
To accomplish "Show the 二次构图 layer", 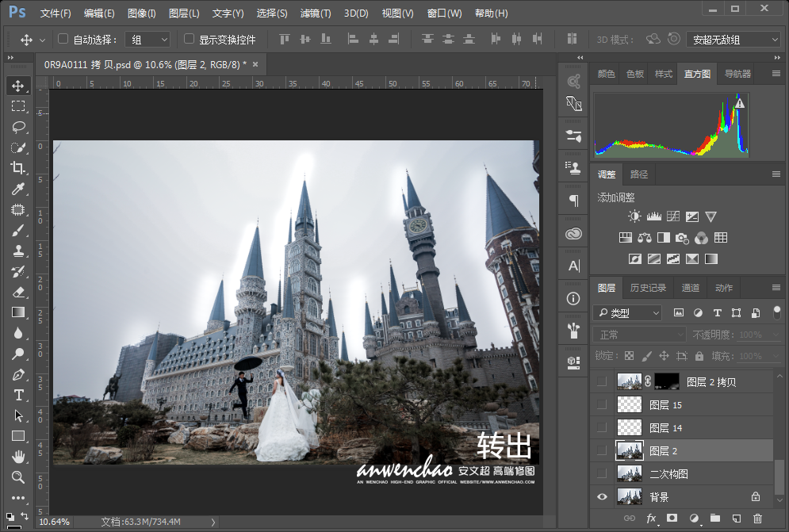I will 602,473.
